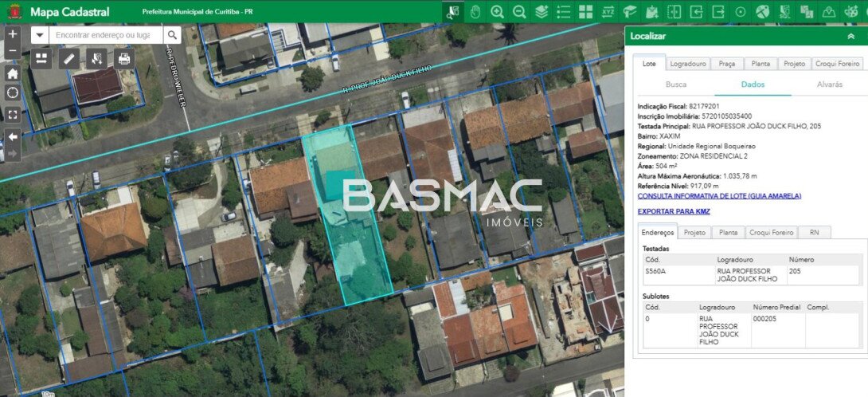The width and height of the screenshot is (868, 397).
Task: Collapse the Localizar panel
Action: click(850, 36)
